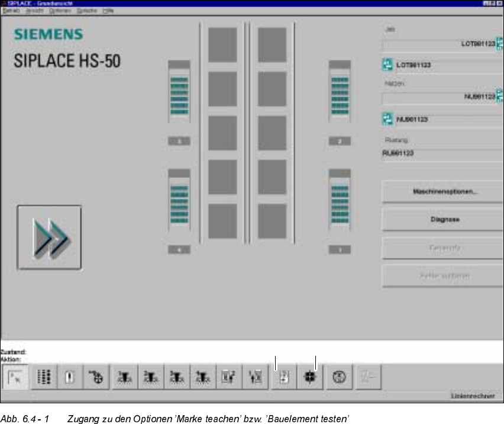The height and width of the screenshot is (424, 504).
Task: Click the Linienrechner status bar text
Action: 473,396
